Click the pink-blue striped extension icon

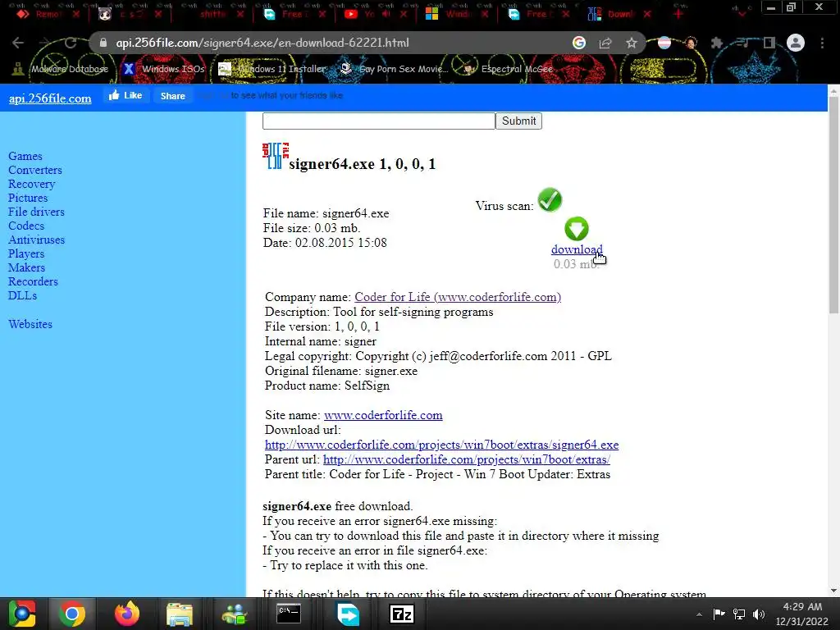pos(664,43)
